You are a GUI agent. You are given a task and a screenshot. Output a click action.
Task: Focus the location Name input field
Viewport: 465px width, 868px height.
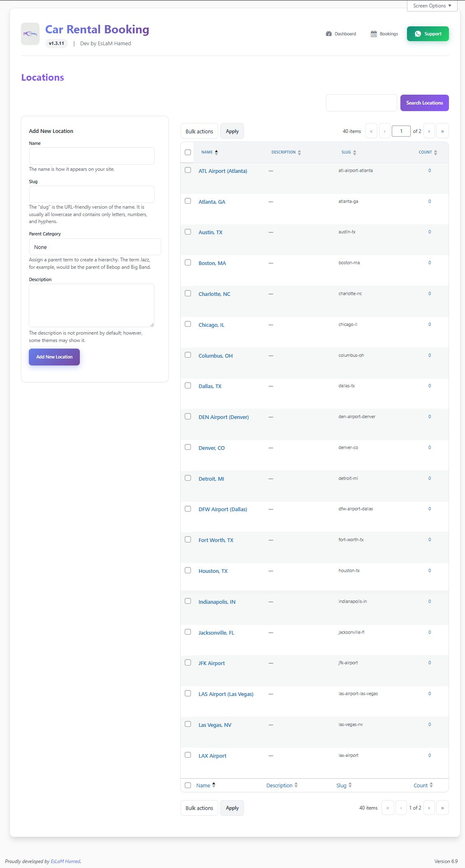pos(92,156)
